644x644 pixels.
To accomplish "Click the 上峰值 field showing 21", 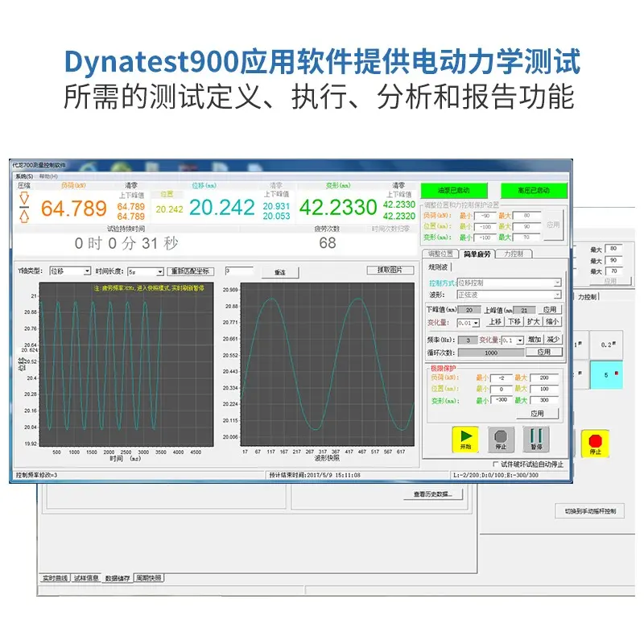I will point(524,310).
